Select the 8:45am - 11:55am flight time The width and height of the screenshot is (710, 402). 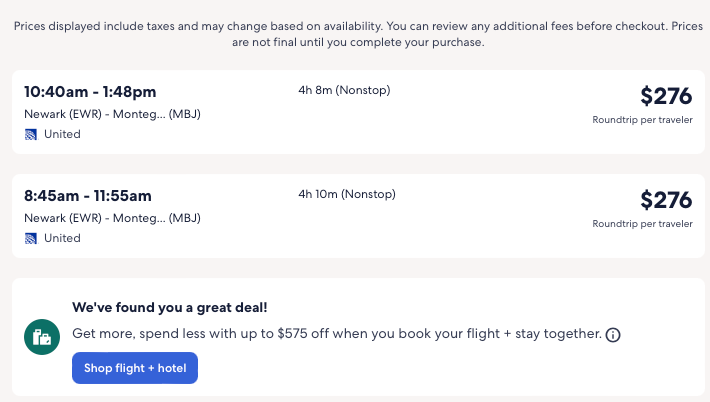pyautogui.click(x=88, y=196)
